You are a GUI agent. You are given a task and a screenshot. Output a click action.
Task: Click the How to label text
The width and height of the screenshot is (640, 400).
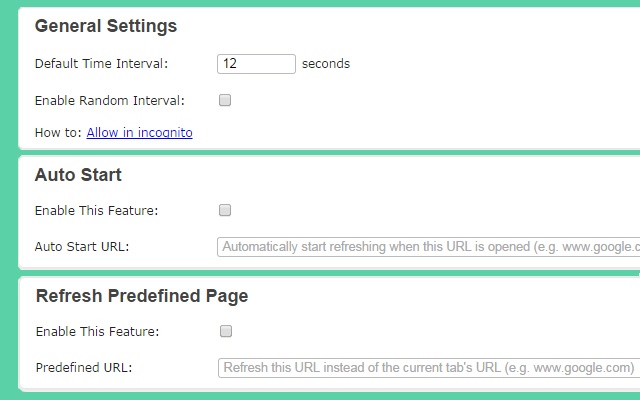(x=58, y=132)
